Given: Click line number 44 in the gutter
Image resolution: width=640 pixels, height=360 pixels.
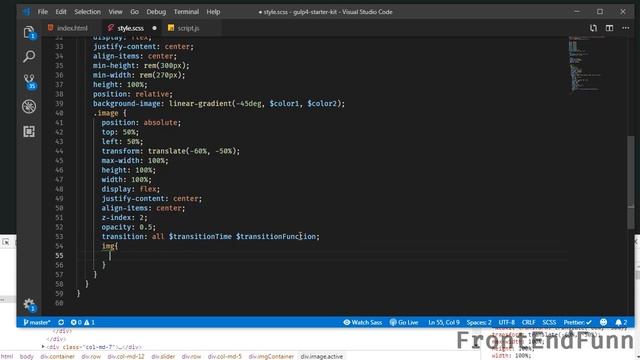Looking at the screenshot, I should (x=59, y=151).
